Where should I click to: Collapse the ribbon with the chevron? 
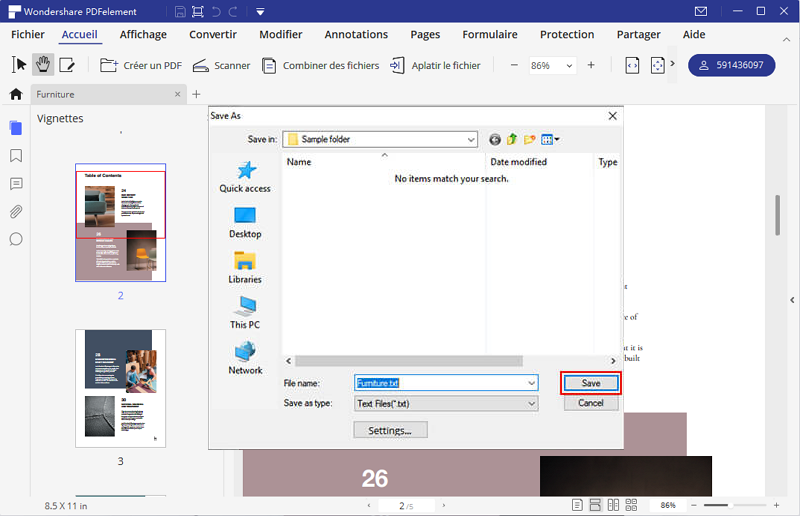[x=786, y=39]
